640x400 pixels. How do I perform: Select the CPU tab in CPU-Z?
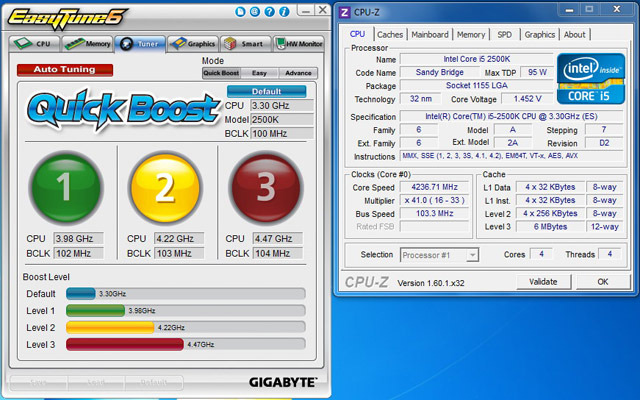pos(358,34)
